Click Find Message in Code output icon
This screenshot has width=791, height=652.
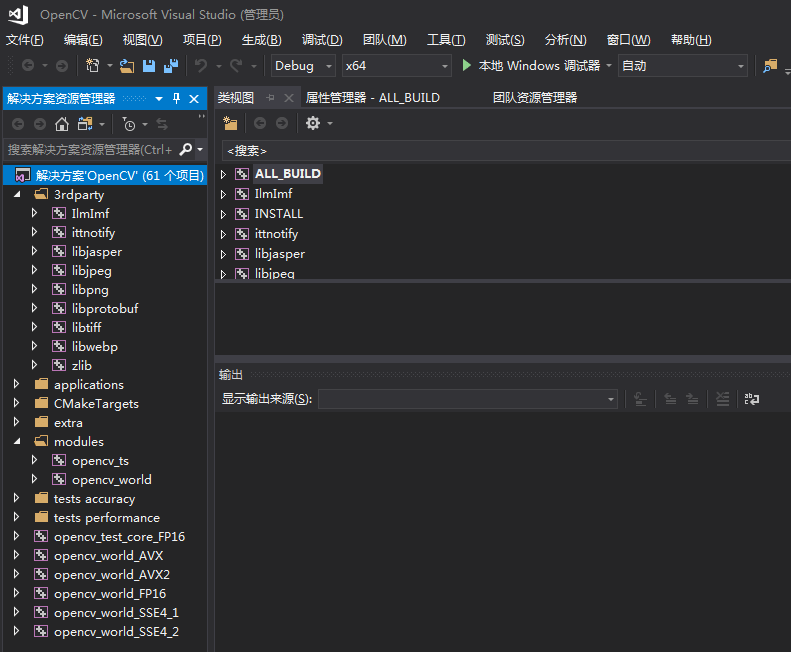pyautogui.click(x=640, y=399)
